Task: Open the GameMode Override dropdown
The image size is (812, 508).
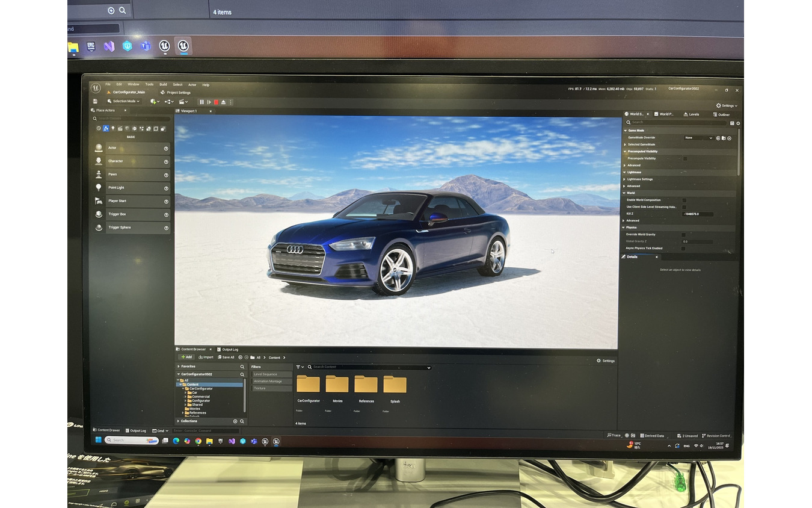Action: pos(699,138)
